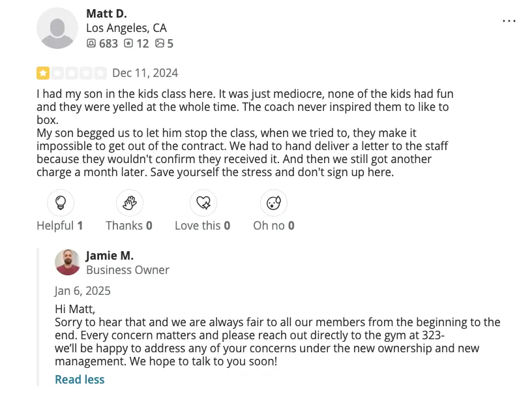
Task: Click the photos count icon showing 5
Action: (x=160, y=44)
